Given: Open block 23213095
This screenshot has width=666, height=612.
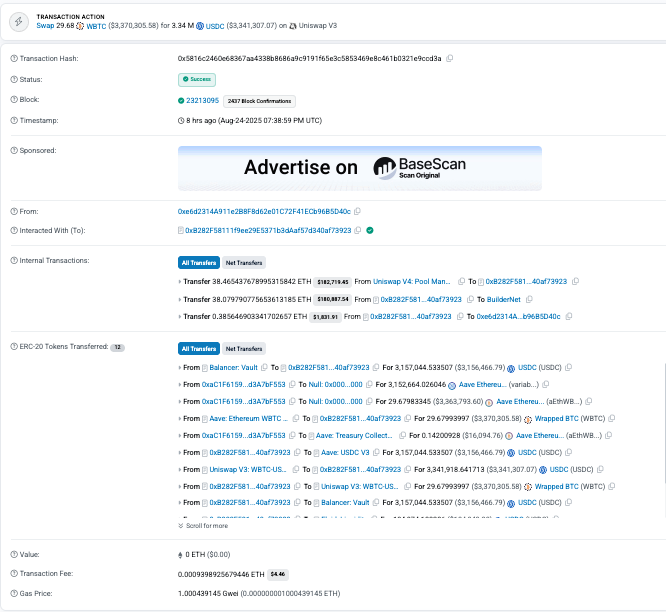Looking at the screenshot, I should (203, 101).
